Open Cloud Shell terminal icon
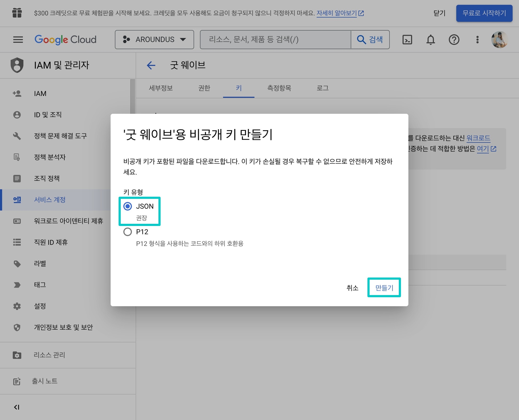The width and height of the screenshot is (519, 420). (407, 40)
